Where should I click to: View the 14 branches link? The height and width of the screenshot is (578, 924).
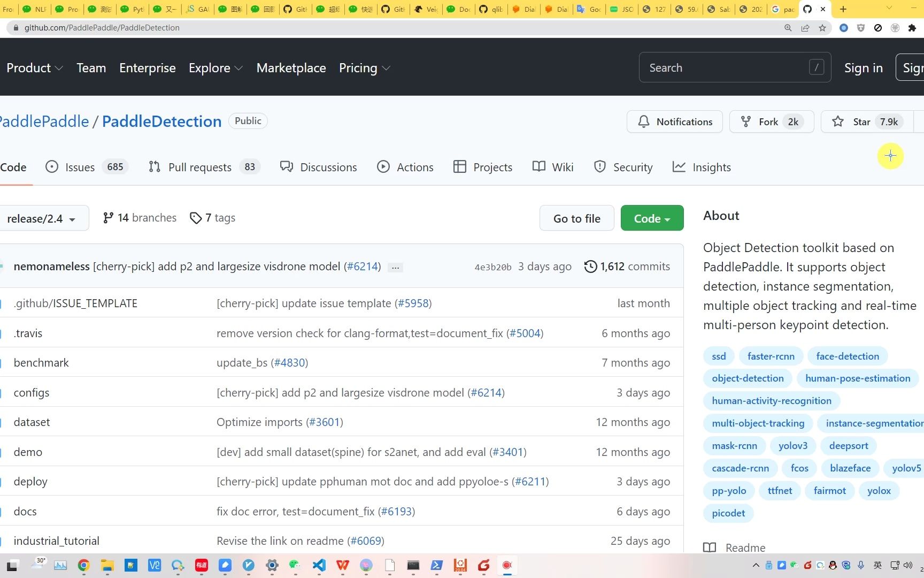click(140, 218)
